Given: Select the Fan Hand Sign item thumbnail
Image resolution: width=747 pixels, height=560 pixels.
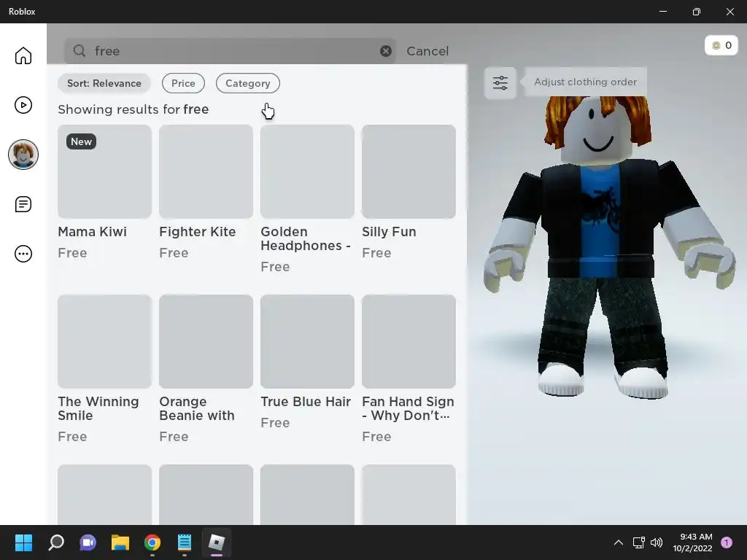Looking at the screenshot, I should click(409, 341).
